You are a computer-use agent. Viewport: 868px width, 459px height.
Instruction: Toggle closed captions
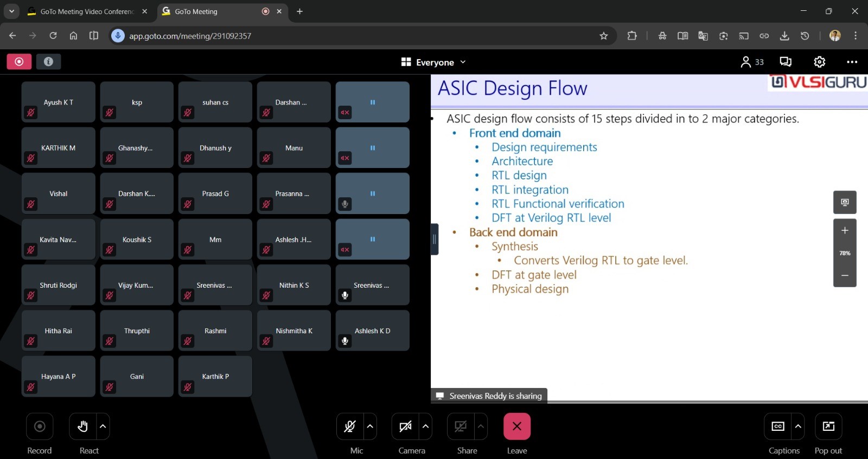point(778,427)
